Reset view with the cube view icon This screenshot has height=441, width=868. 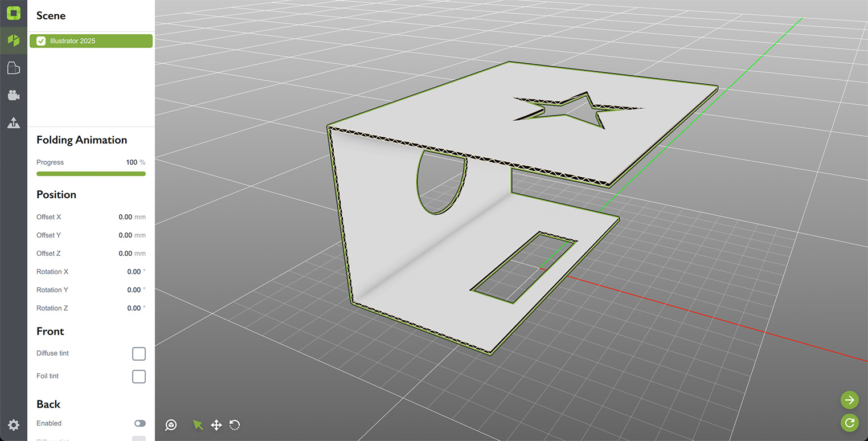(171, 425)
